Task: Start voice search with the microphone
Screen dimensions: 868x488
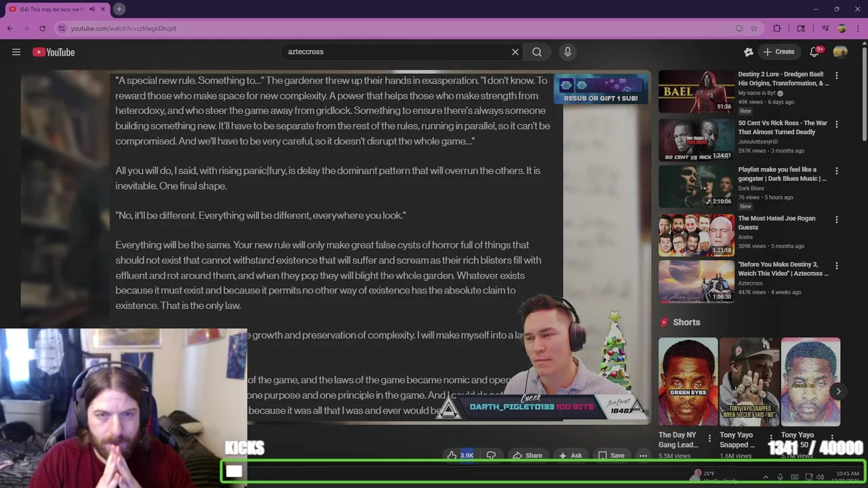Action: coord(568,52)
